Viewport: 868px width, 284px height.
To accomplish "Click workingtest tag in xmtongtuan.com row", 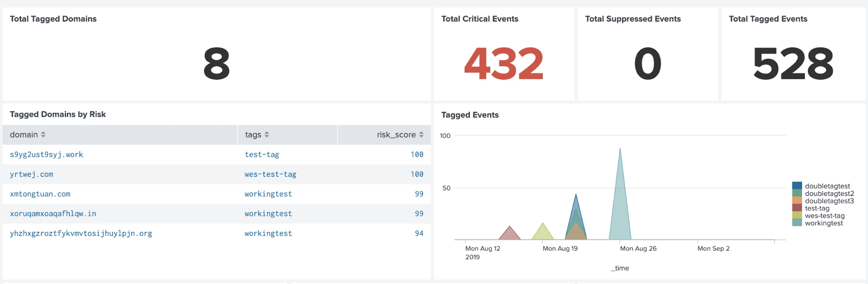I will pos(268,194).
